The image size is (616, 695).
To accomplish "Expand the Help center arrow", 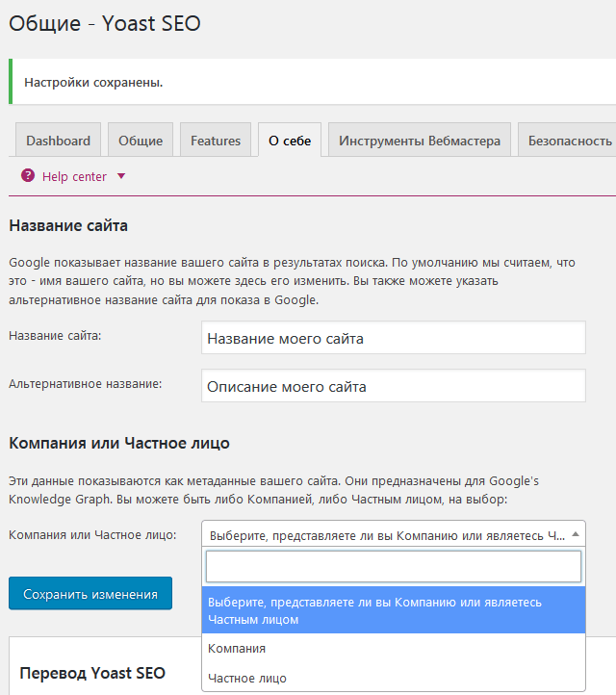I will (x=121, y=176).
